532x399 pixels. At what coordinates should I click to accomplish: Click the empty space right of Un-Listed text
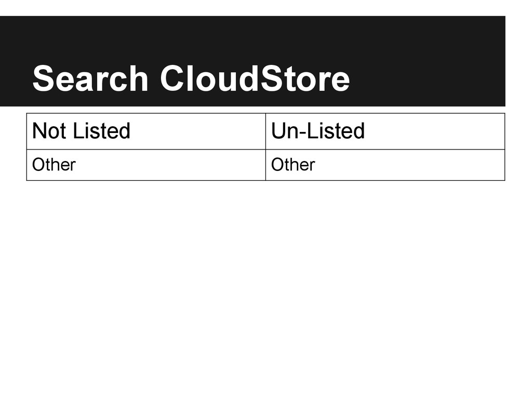[434, 131]
